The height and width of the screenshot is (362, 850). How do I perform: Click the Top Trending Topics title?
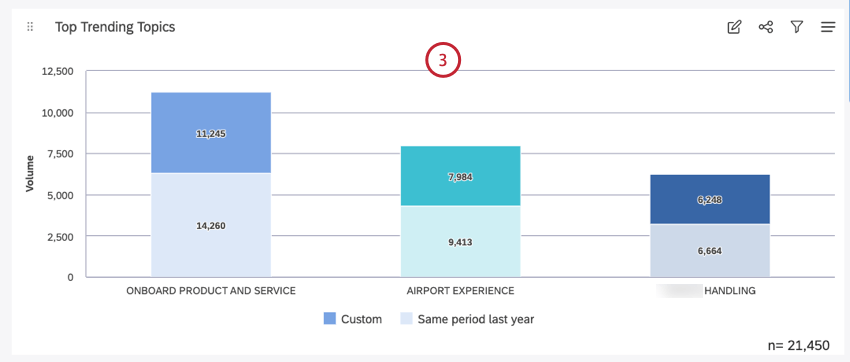(x=115, y=27)
